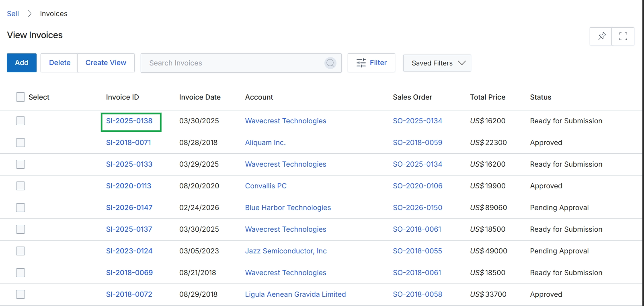Check the box for SI-2020-0113
This screenshot has width=644, height=306.
[x=21, y=186]
